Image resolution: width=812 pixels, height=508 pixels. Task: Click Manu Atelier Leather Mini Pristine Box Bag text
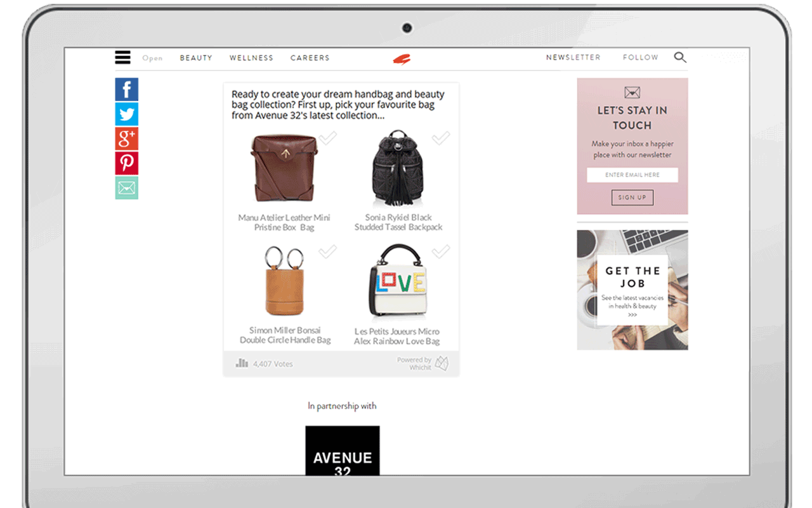pos(284,222)
